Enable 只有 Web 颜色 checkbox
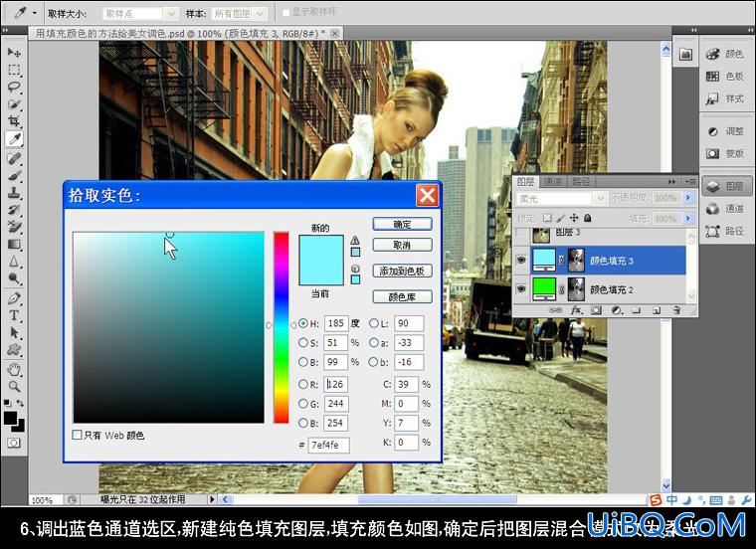Viewport: 756px width, 549px height. click(x=77, y=435)
